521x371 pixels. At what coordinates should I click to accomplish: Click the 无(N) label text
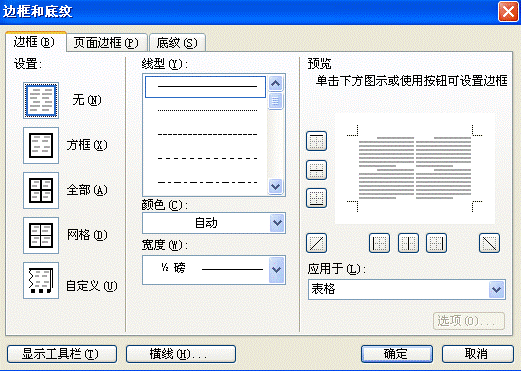(87, 100)
